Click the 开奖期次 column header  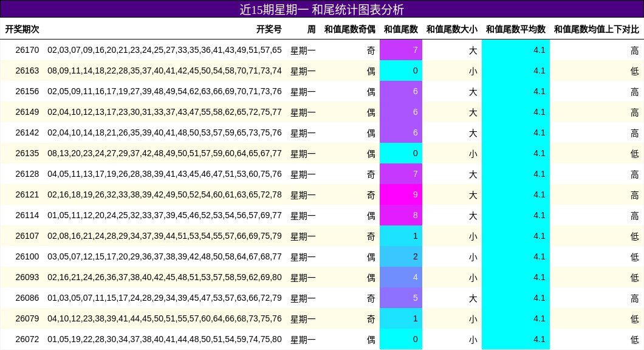[x=22, y=29]
